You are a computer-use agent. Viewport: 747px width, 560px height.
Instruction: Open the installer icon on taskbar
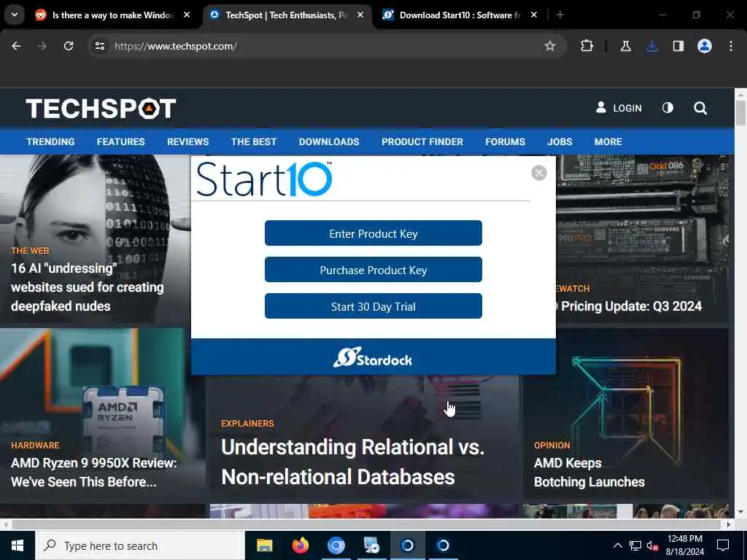pyautogui.click(x=371, y=545)
